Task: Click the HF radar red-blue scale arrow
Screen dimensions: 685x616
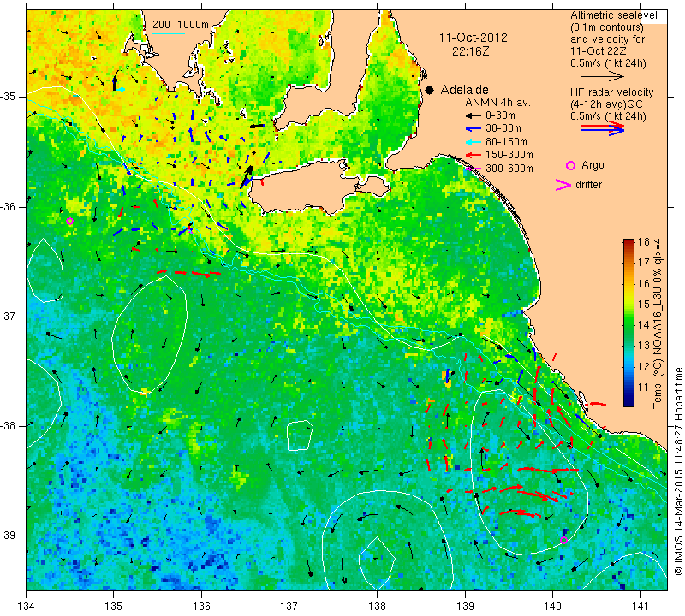Action: click(x=603, y=128)
